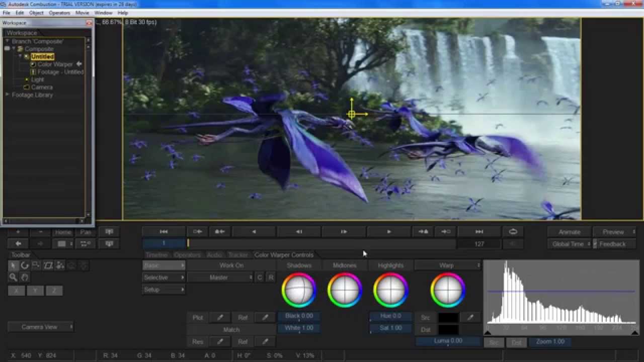Screen dimensions: 644x362
Task: Click the Res eyedropper icon
Action: [220, 341]
